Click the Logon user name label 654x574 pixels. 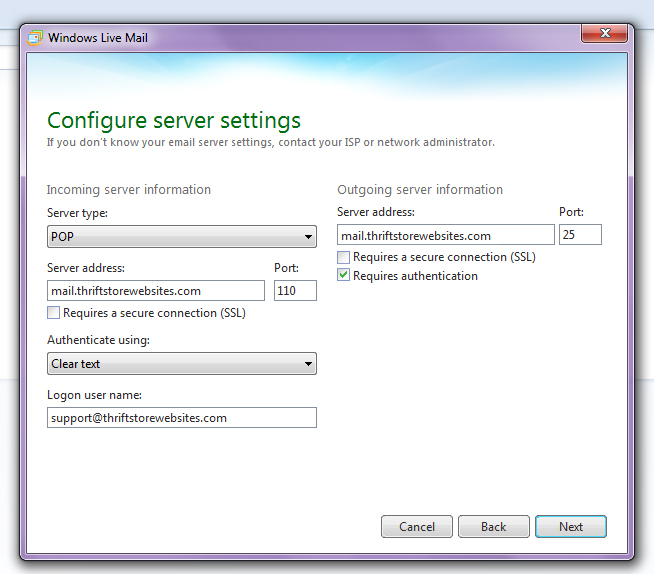(94, 395)
